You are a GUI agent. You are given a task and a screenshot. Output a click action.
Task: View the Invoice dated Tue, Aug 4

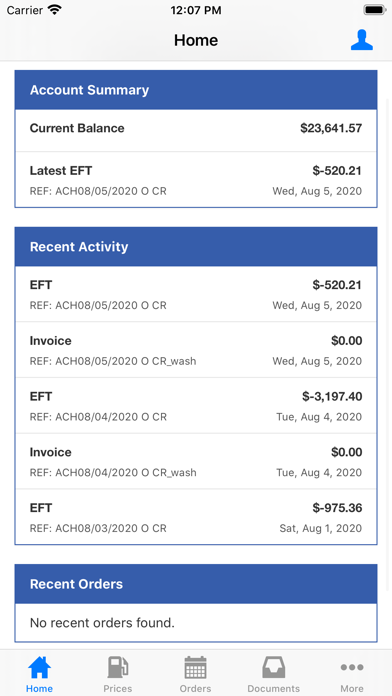(x=196, y=461)
